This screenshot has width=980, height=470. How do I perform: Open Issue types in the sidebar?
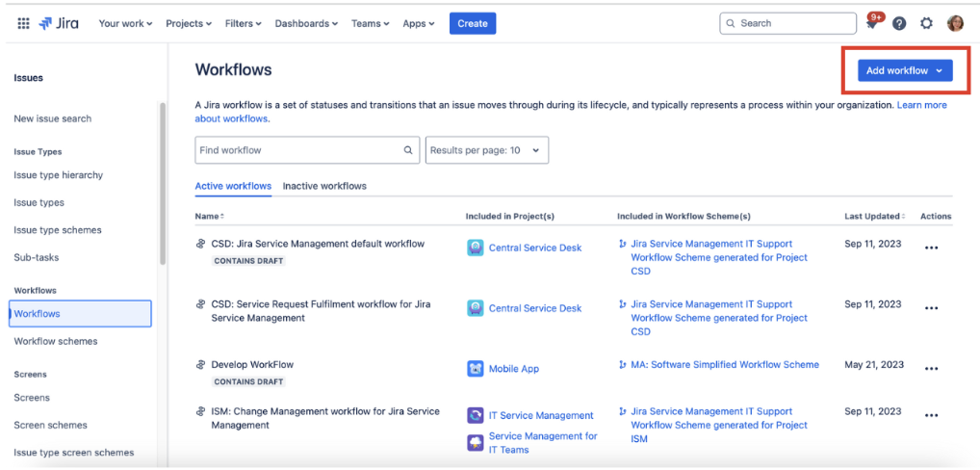[39, 202]
